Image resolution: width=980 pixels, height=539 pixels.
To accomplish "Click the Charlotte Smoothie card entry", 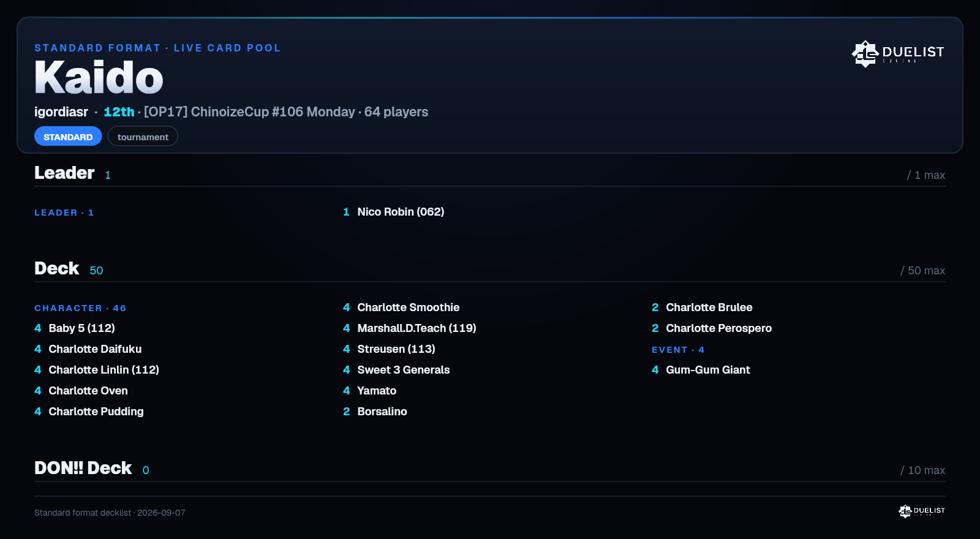I will point(401,307).
